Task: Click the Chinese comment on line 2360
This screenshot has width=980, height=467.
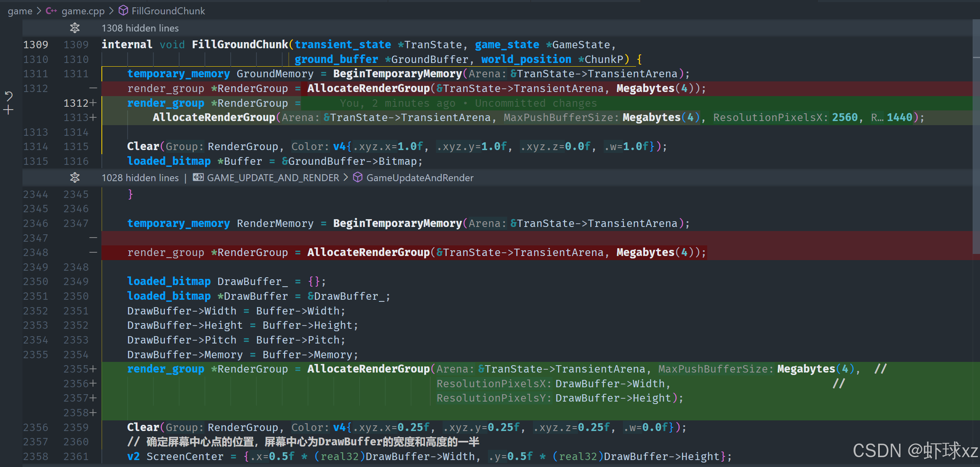Action: click(303, 442)
